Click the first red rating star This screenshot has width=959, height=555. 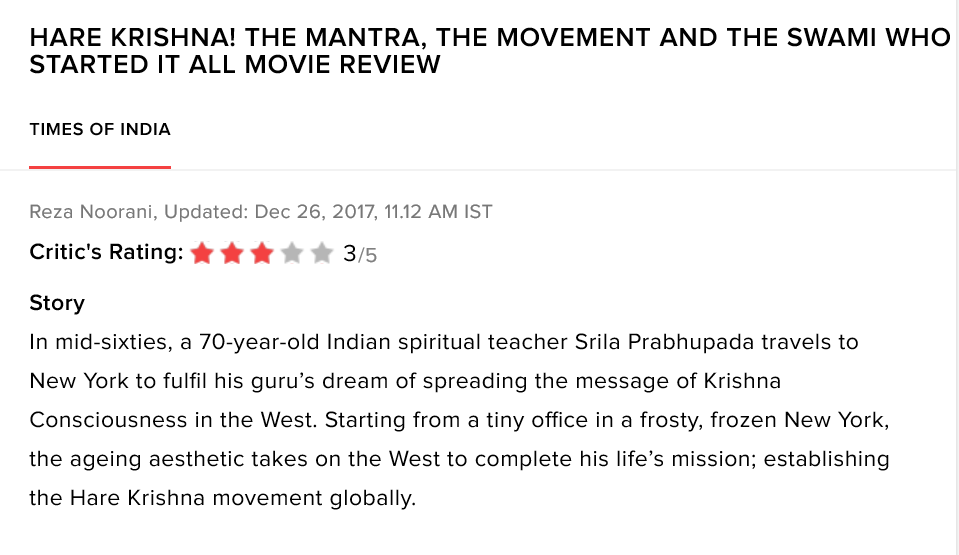coord(202,253)
